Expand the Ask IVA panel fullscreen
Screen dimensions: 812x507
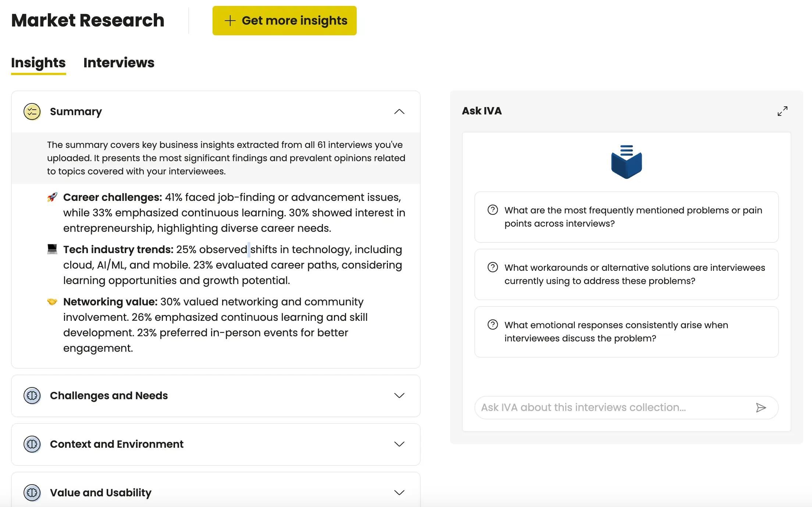[x=783, y=111]
